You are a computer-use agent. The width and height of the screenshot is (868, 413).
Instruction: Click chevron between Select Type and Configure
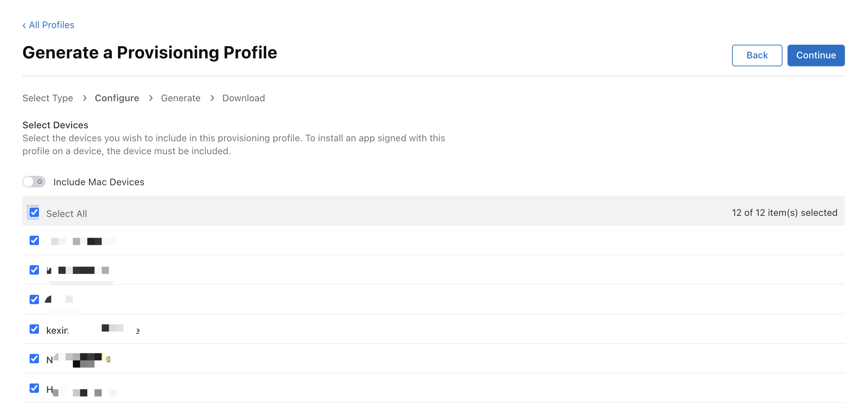point(84,98)
